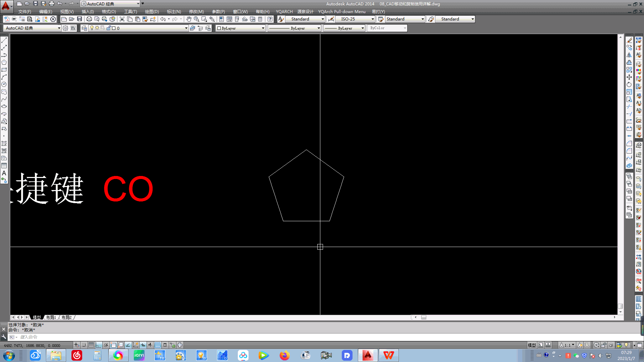Screen dimensions: 644x362
Task: Open WPS Office from the taskbar
Action: click(388, 355)
